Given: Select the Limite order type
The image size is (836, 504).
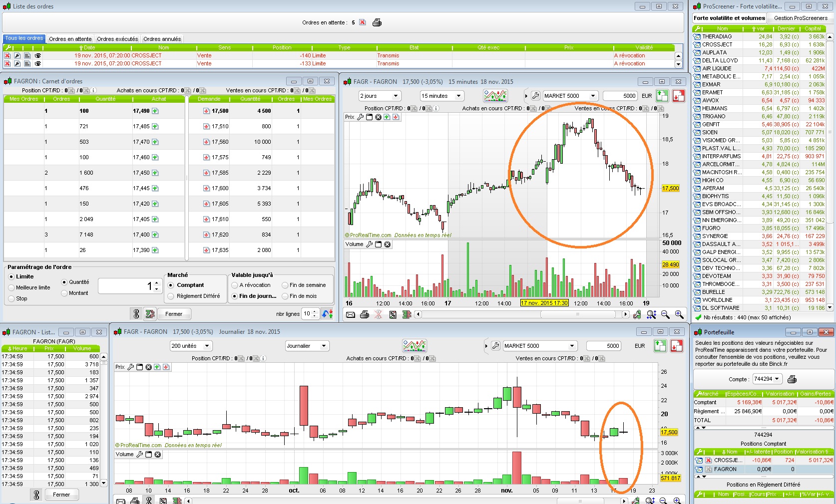Looking at the screenshot, I should [x=11, y=276].
